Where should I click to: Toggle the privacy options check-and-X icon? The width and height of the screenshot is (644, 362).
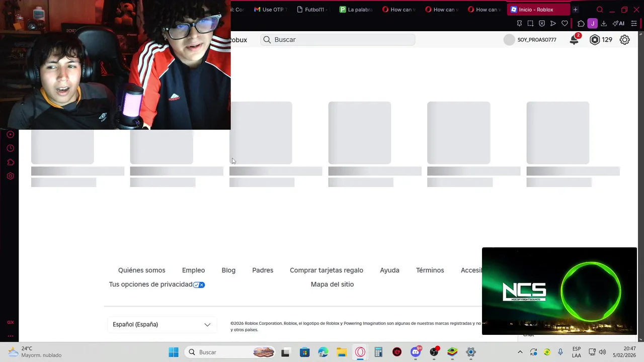pos(199,285)
